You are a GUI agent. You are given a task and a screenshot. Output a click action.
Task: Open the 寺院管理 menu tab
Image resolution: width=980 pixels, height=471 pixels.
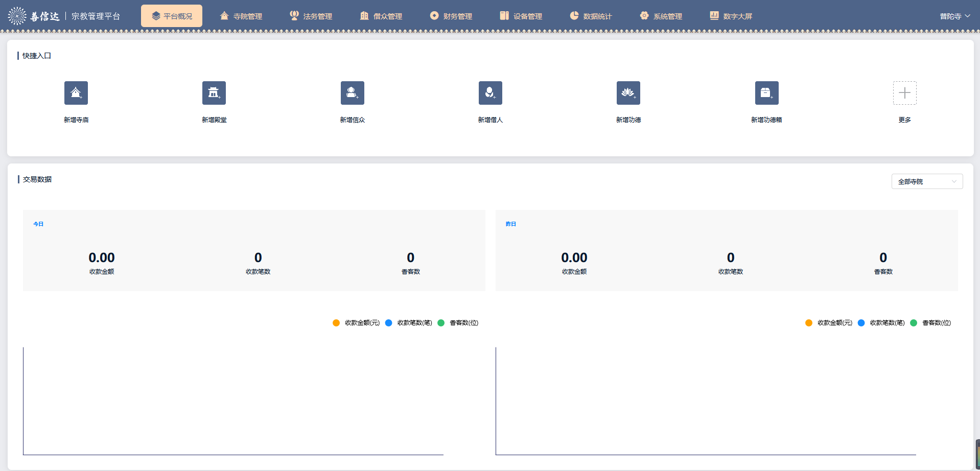click(x=241, y=16)
